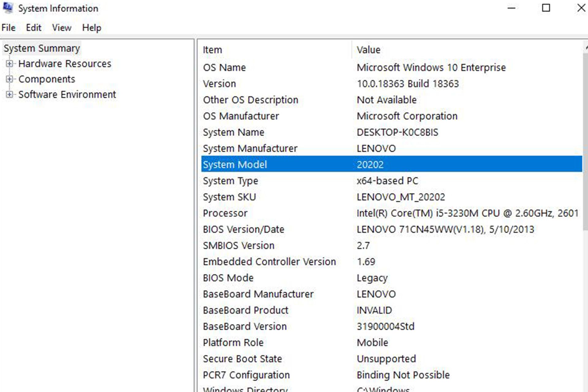Select the BIOS Version/Date row
Screen dimensions: 588x392
tap(243, 229)
